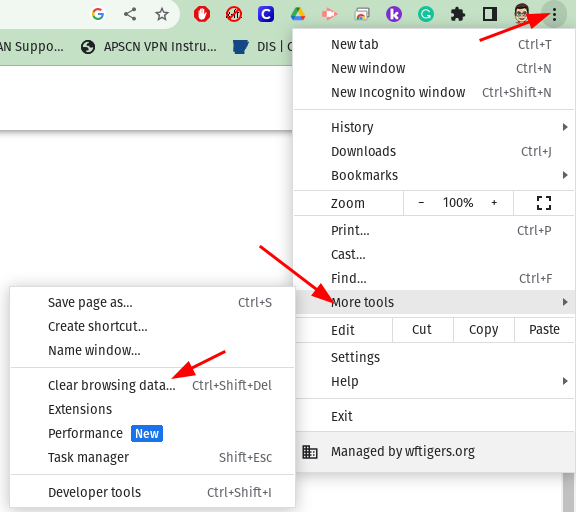The height and width of the screenshot is (512, 576).
Task: Open the Extensions puzzle piece menu
Action: tap(458, 14)
